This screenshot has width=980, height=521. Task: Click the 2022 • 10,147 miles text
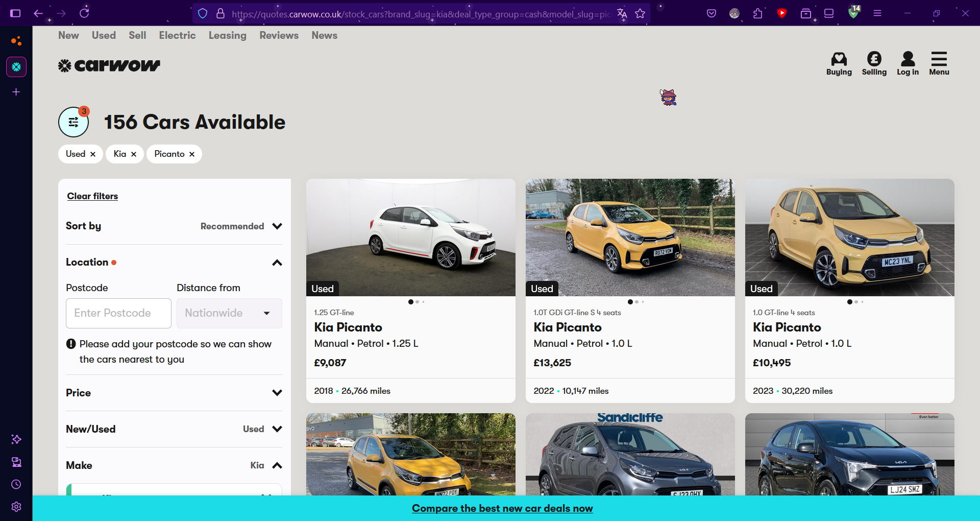pos(571,391)
